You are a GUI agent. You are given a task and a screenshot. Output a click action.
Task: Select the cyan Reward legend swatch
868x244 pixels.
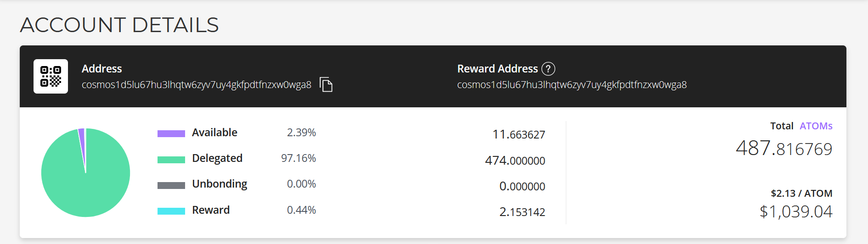(171, 211)
